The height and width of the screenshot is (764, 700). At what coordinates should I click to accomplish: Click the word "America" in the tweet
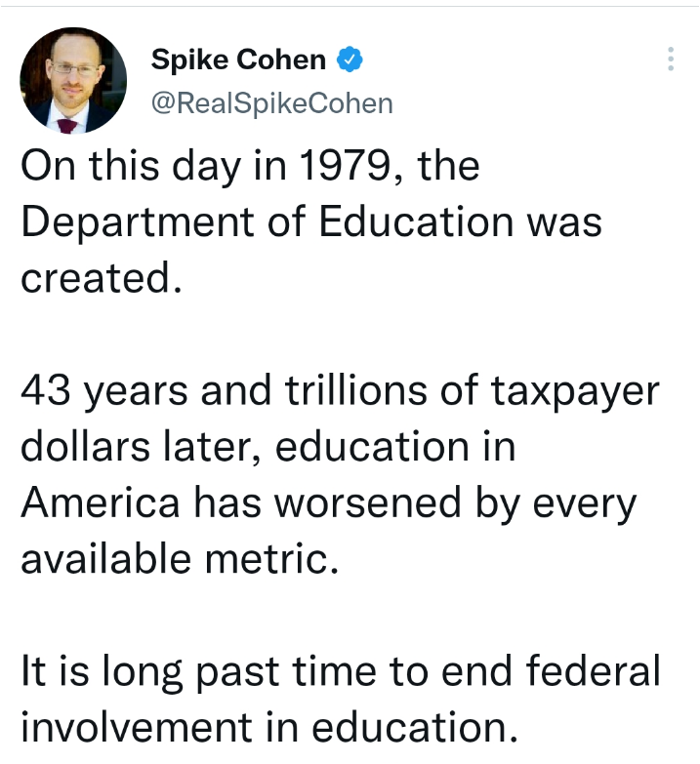(x=101, y=503)
